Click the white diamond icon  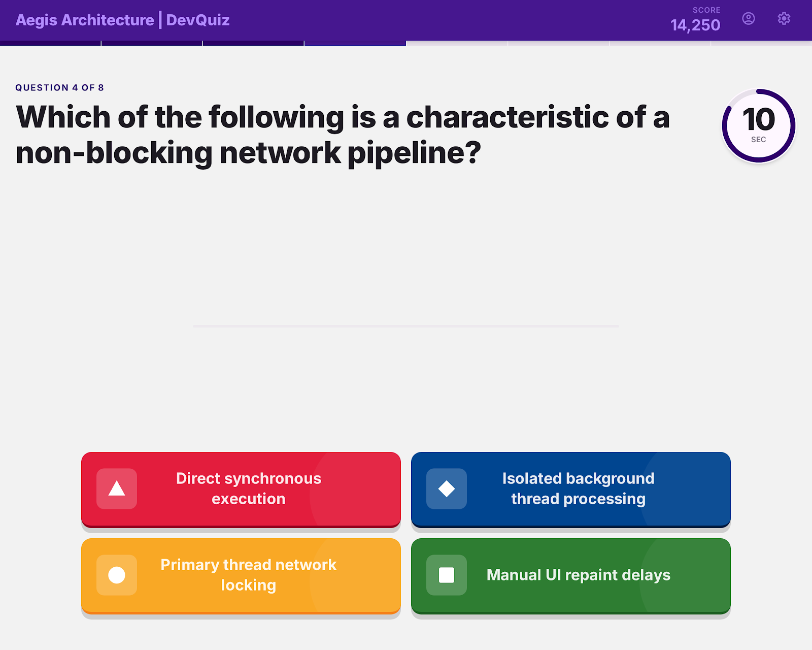point(447,489)
